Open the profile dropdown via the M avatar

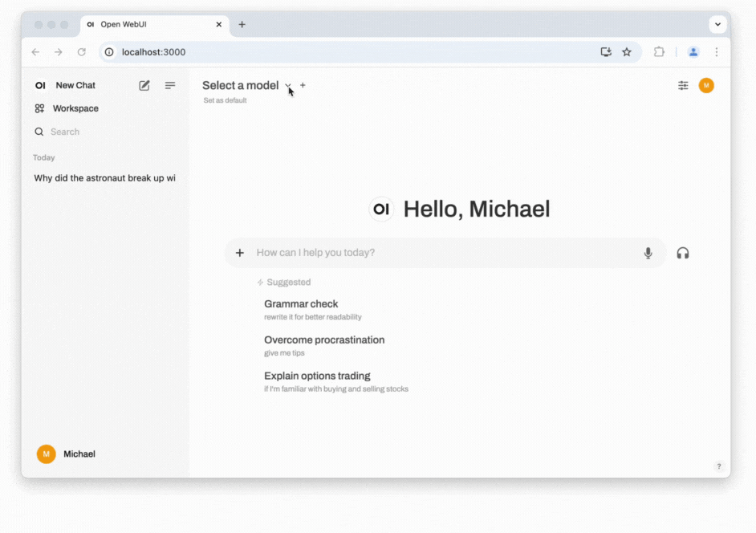tap(706, 85)
